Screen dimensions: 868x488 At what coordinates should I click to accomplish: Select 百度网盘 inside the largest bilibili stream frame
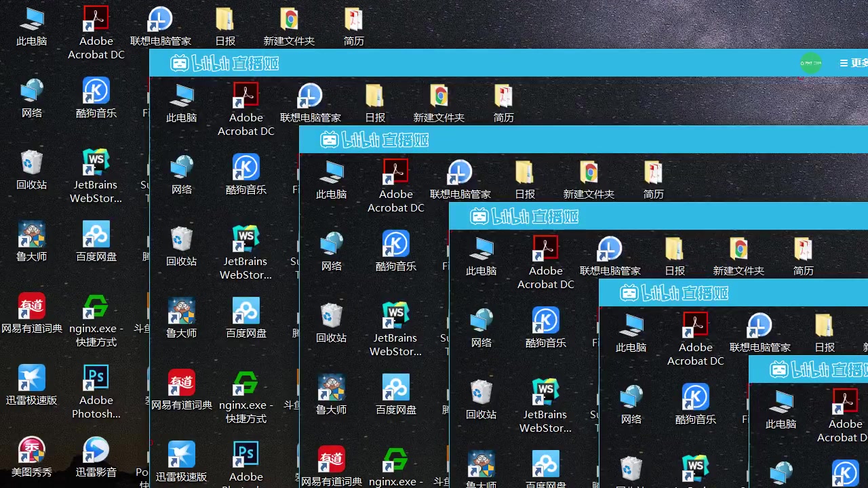click(246, 319)
